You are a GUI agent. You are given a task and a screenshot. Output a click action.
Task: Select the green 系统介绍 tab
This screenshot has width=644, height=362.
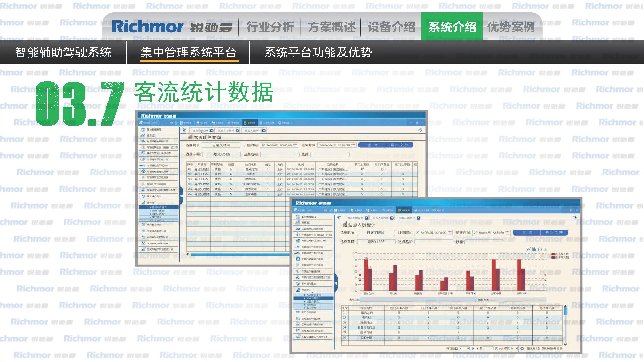(452, 27)
